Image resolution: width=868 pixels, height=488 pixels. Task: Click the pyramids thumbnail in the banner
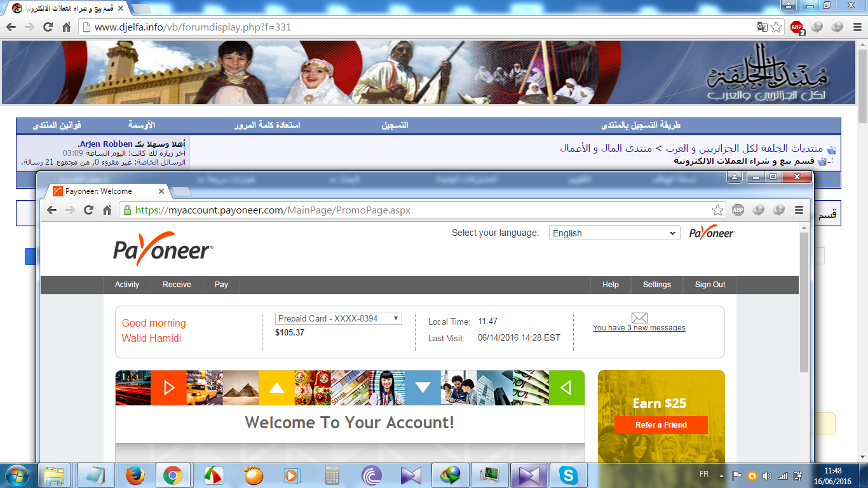(241, 388)
